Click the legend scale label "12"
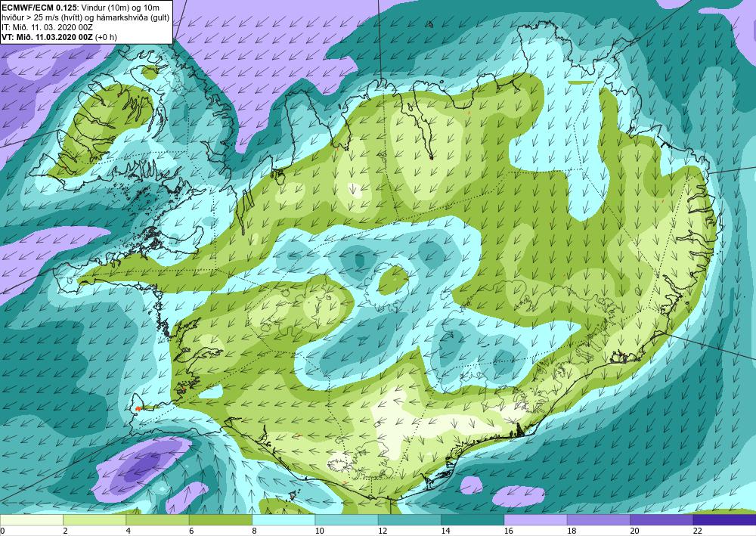 tap(383, 531)
